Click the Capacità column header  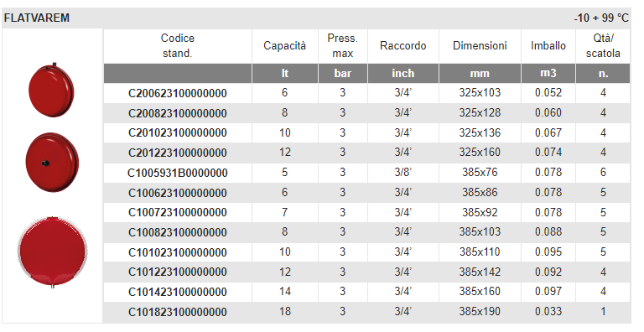pyautogui.click(x=284, y=45)
